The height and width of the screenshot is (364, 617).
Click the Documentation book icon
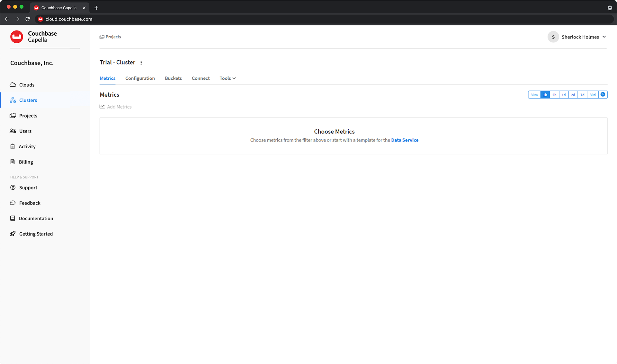pos(13,218)
